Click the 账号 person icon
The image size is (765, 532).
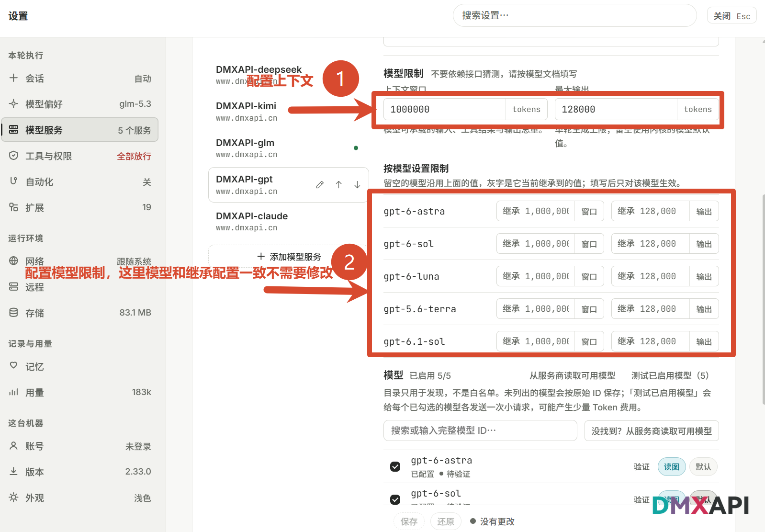tap(13, 446)
